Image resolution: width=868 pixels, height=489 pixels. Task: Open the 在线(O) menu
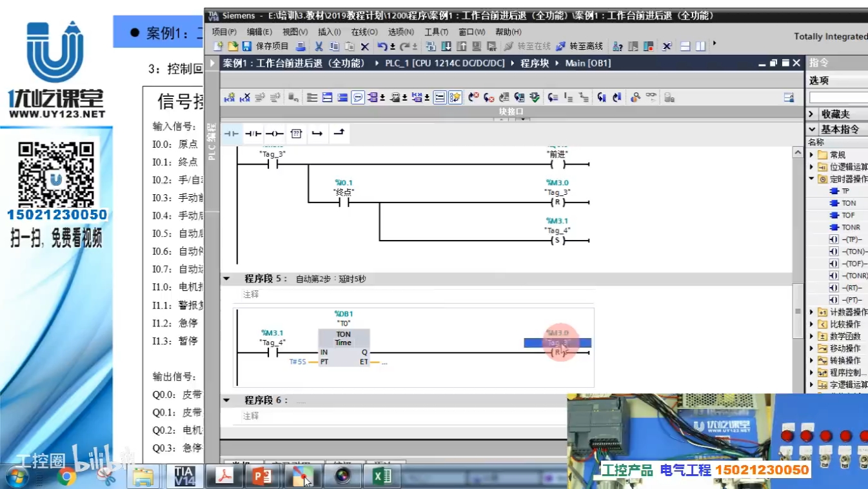coord(364,32)
